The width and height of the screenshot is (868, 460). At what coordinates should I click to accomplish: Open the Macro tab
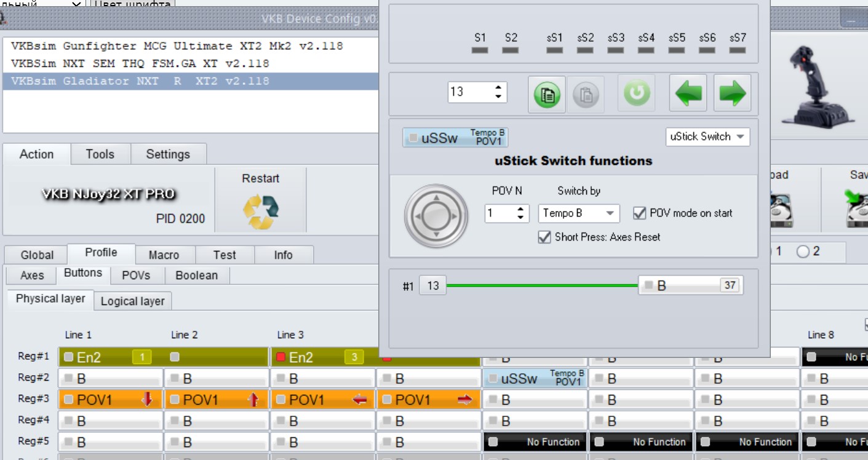click(x=164, y=255)
